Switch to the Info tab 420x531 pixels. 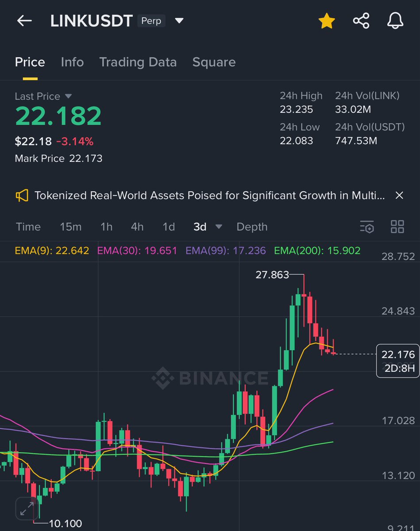click(72, 62)
